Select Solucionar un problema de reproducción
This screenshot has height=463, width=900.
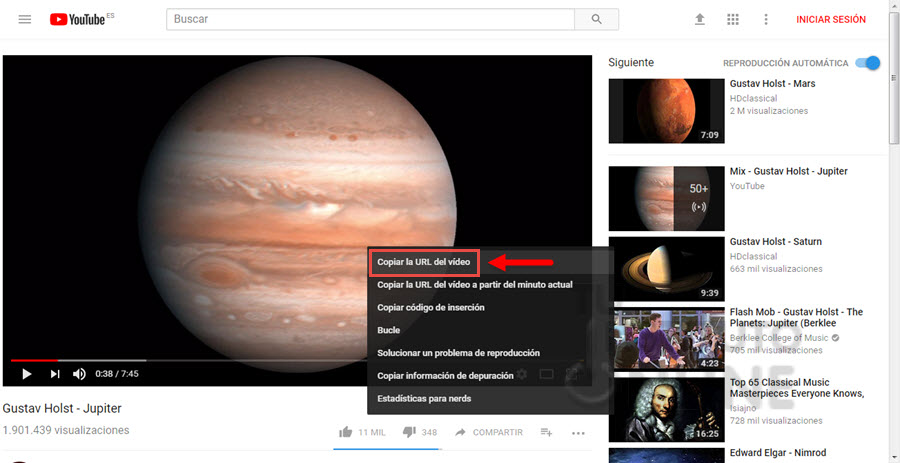[458, 353]
